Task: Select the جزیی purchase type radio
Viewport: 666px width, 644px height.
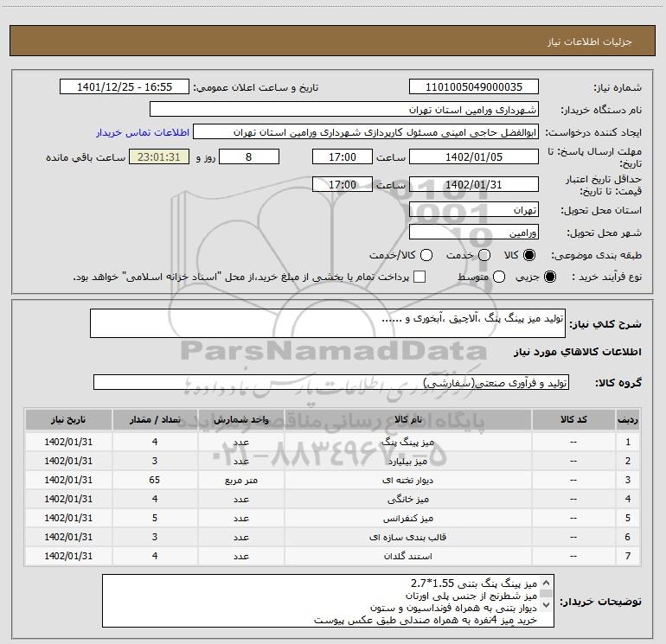Action: [x=550, y=277]
